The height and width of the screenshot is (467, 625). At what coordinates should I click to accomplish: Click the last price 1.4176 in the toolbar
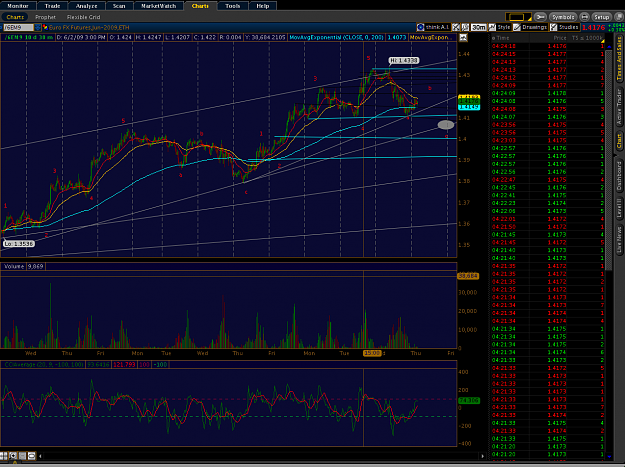pyautogui.click(x=593, y=27)
